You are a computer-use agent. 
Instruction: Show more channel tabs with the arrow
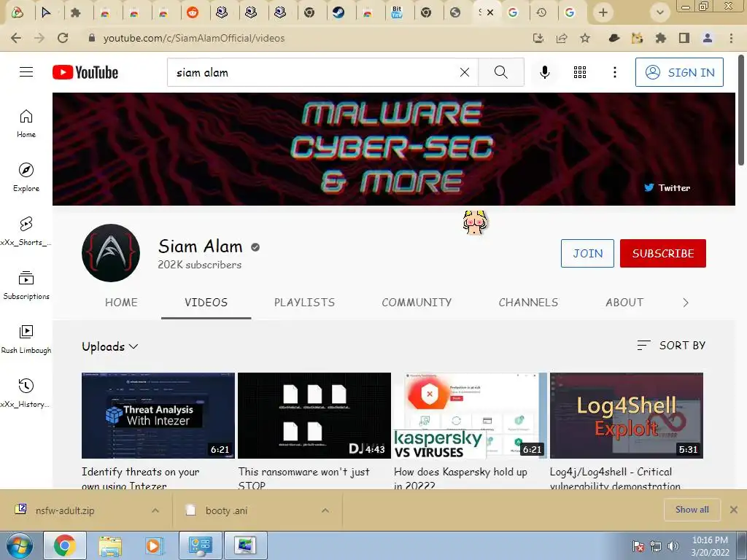click(x=686, y=303)
